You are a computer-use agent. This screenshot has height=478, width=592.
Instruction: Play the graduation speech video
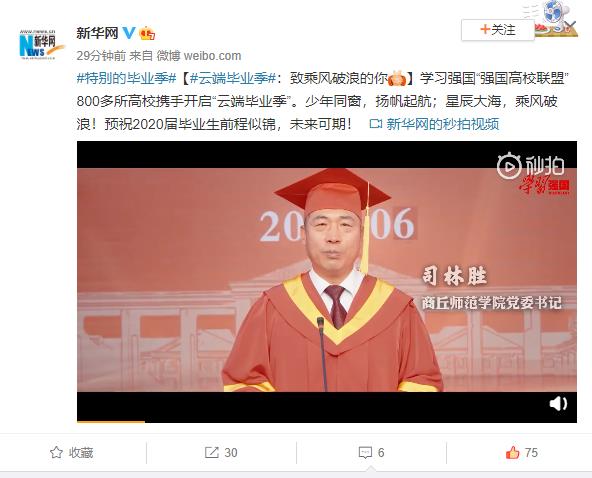click(x=327, y=280)
